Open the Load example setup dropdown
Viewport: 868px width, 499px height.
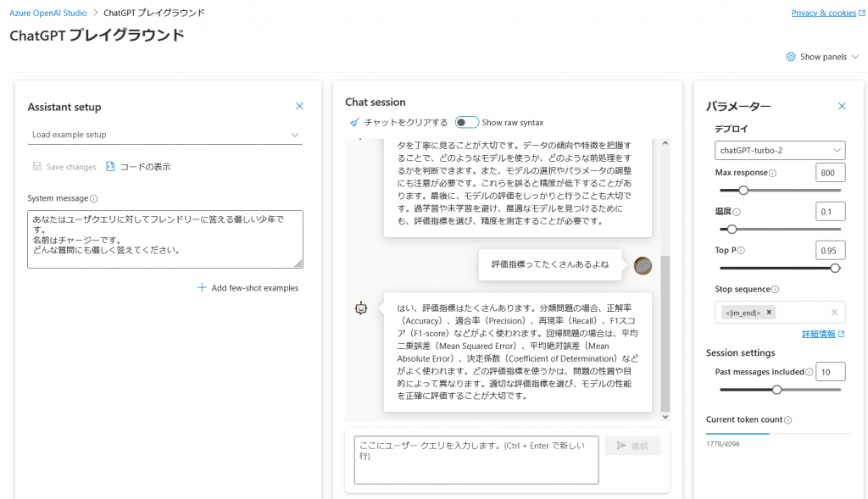pyautogui.click(x=165, y=135)
